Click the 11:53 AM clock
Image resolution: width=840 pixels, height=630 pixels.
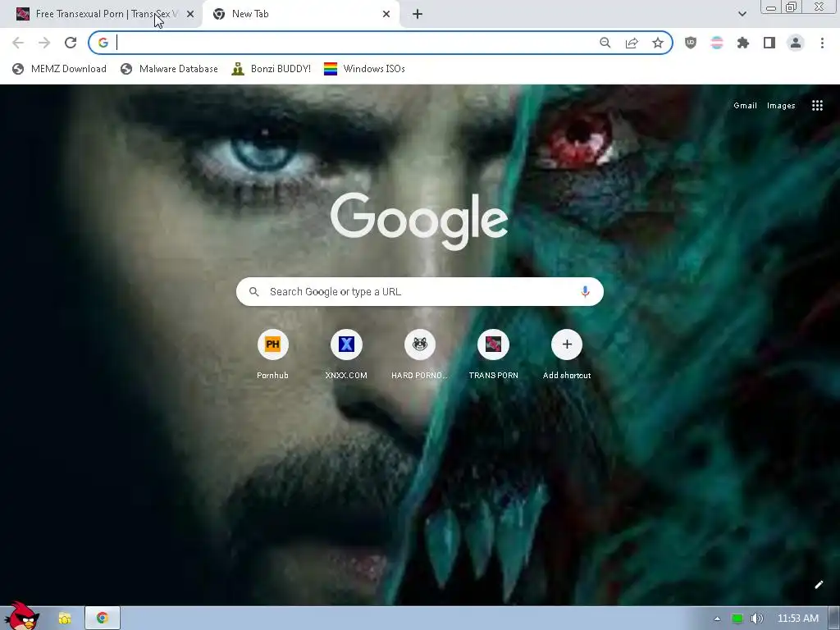[797, 619]
